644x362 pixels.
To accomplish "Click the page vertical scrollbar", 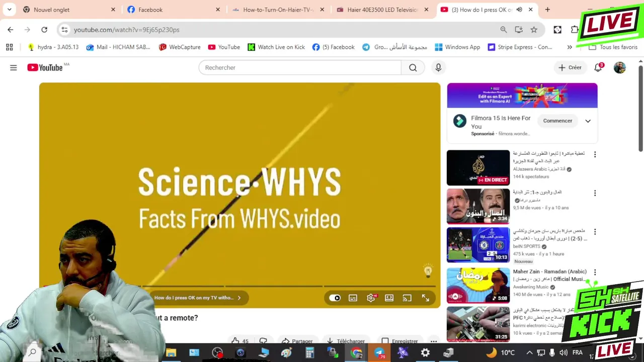I will click(640, 108).
